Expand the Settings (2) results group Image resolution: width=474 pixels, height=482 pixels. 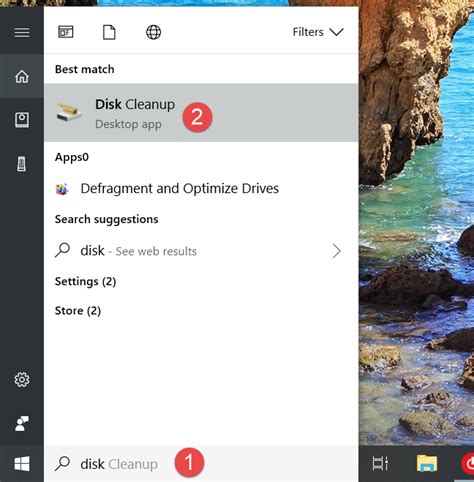[x=85, y=282]
